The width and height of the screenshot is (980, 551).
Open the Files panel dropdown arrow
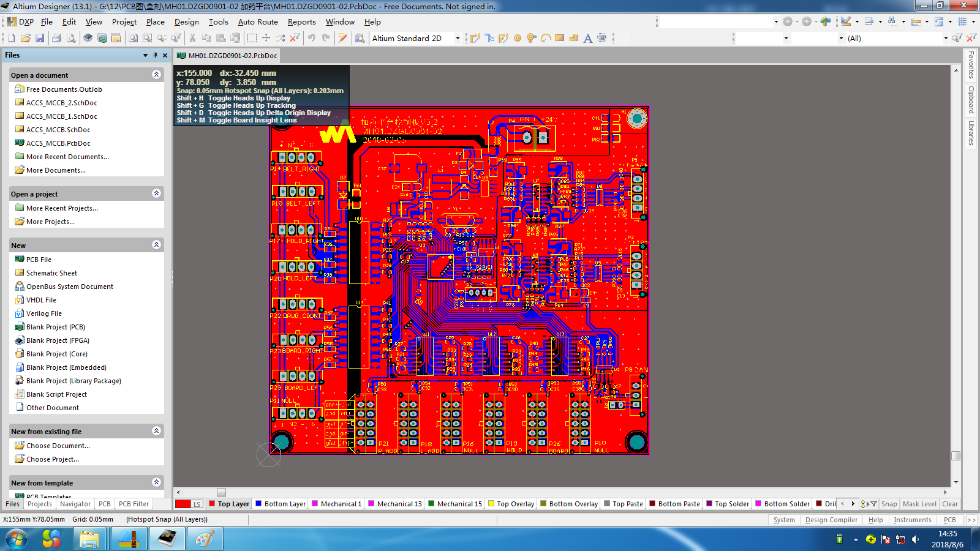(x=145, y=55)
